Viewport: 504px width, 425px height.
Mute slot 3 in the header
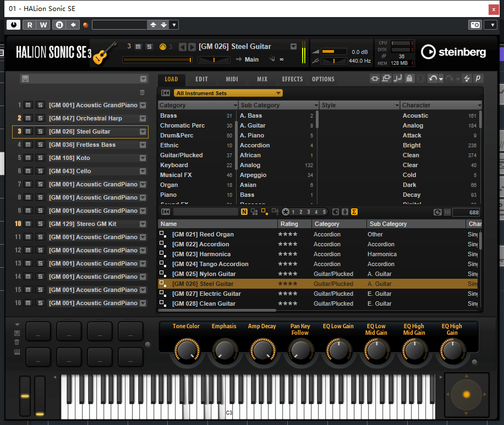[x=138, y=47]
